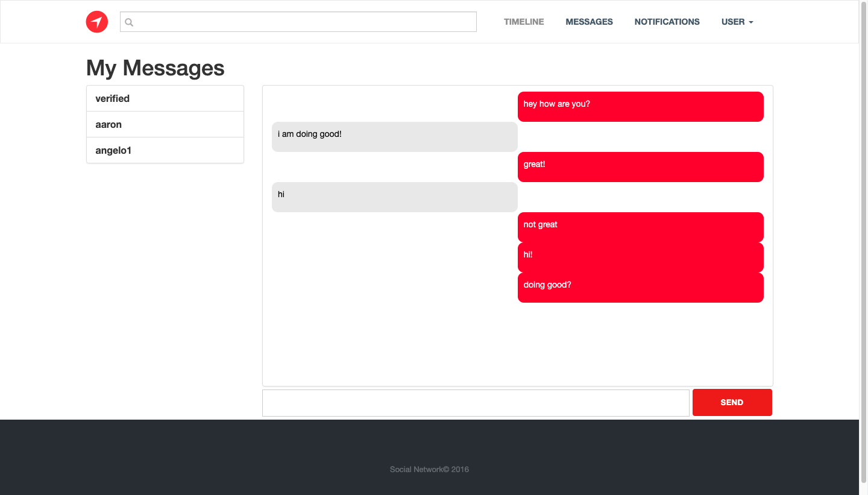Open conversation with aaron
Viewport: 868px width, 495px height.
click(165, 124)
